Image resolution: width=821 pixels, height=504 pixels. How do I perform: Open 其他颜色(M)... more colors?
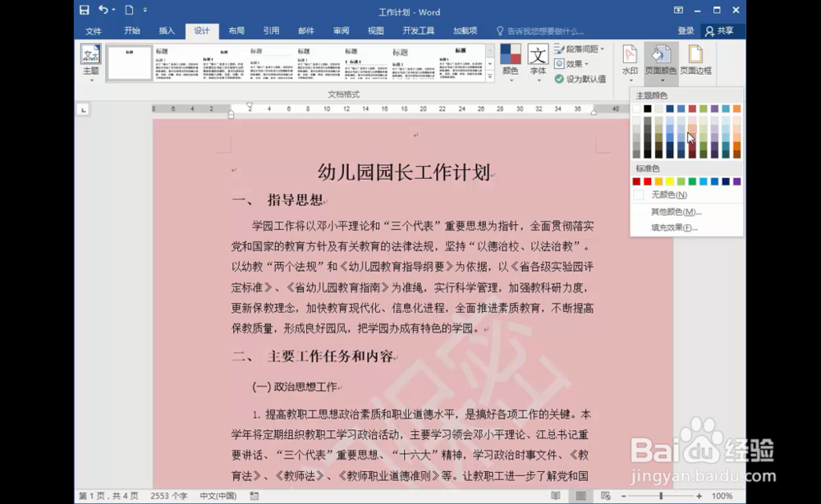click(x=686, y=212)
